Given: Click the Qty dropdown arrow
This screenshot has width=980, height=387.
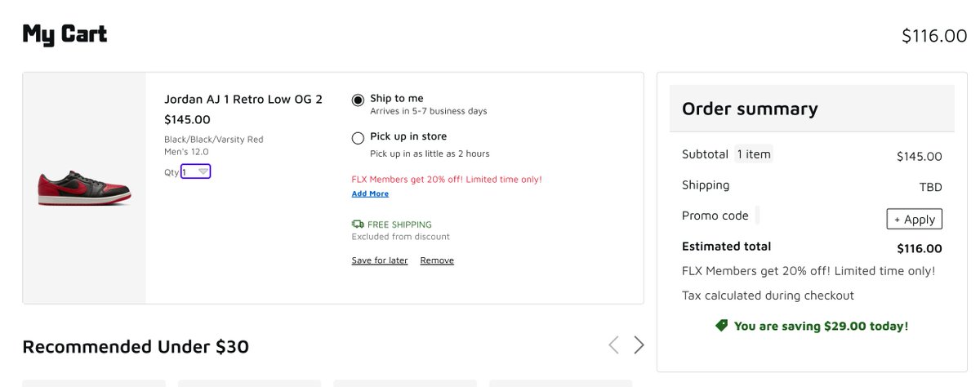Looking at the screenshot, I should pos(203,171).
